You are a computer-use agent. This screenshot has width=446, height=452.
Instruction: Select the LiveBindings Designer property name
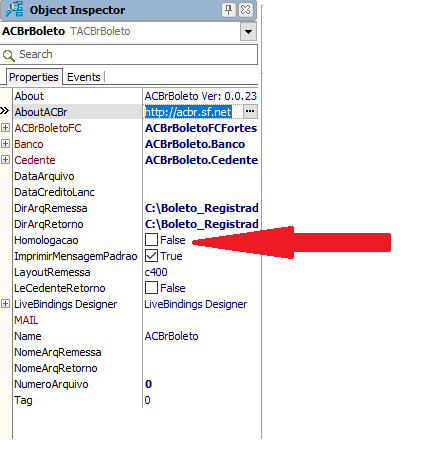[x=66, y=304]
